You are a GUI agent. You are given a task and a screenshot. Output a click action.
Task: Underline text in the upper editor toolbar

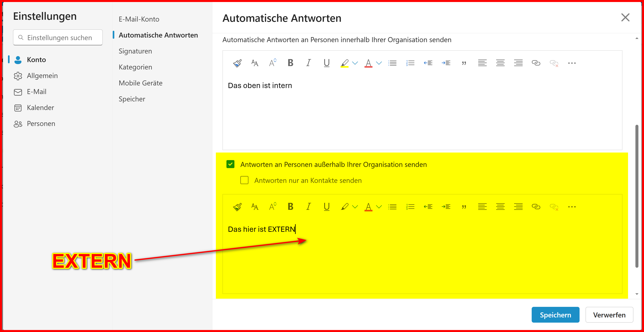[x=327, y=63]
